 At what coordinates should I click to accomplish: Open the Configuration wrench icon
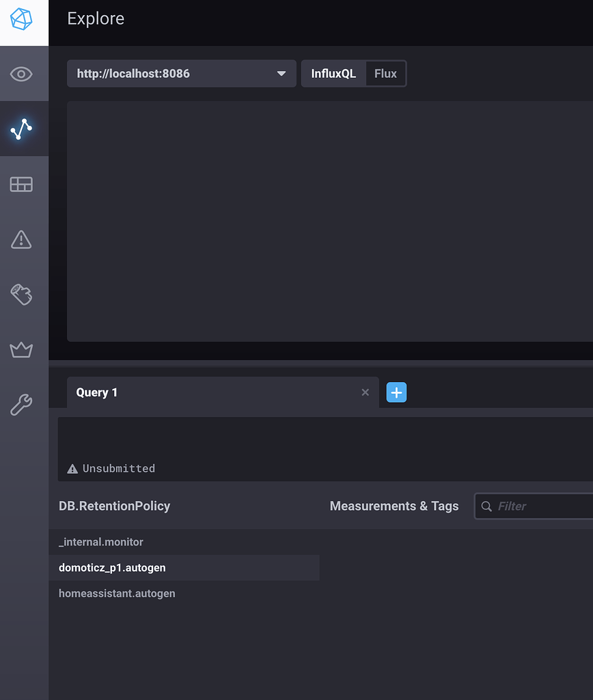[21, 405]
